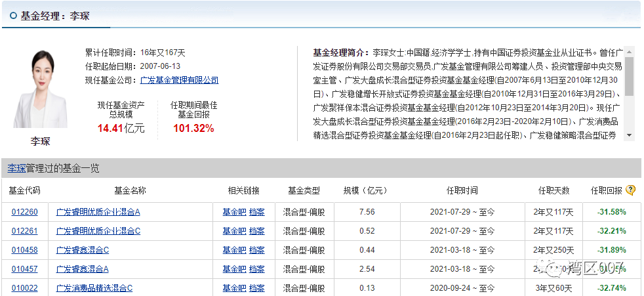
Task: Click the biography scrollbar down arrow
Action: point(629,136)
